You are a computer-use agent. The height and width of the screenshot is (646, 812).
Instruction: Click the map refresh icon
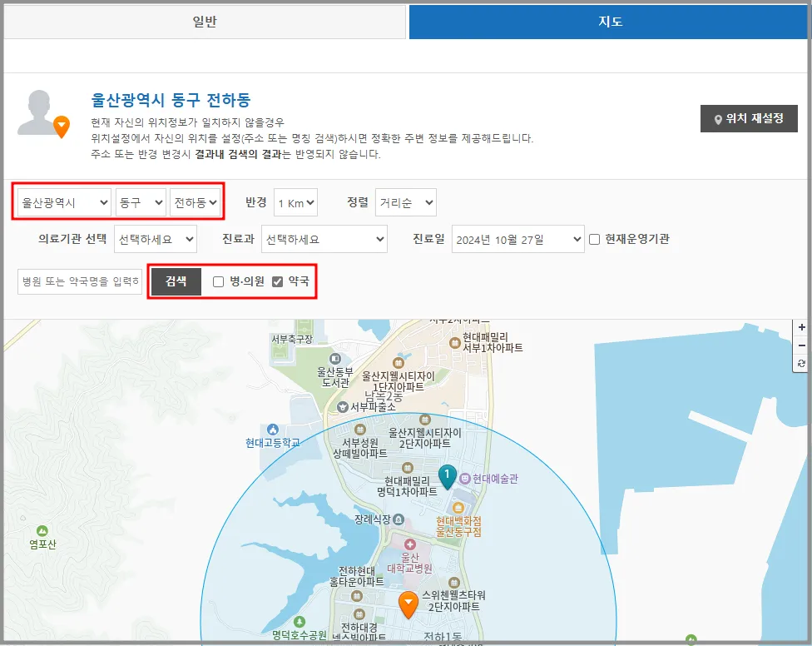pyautogui.click(x=802, y=363)
